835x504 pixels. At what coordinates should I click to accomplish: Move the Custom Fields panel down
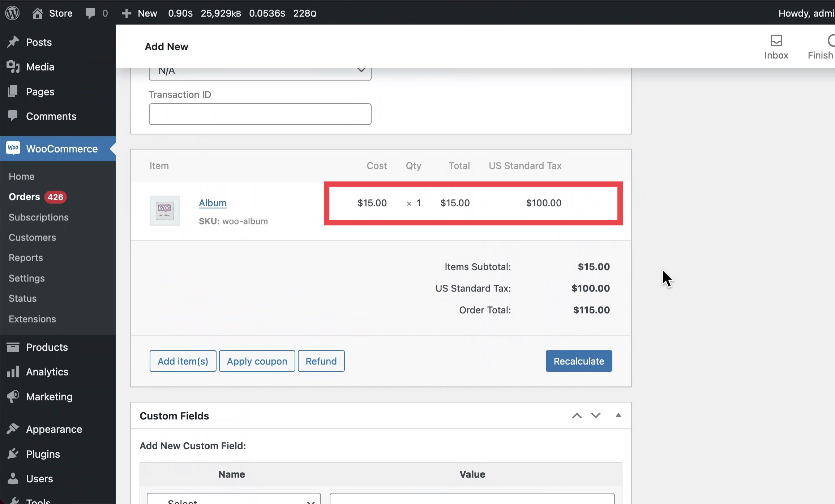coord(596,416)
